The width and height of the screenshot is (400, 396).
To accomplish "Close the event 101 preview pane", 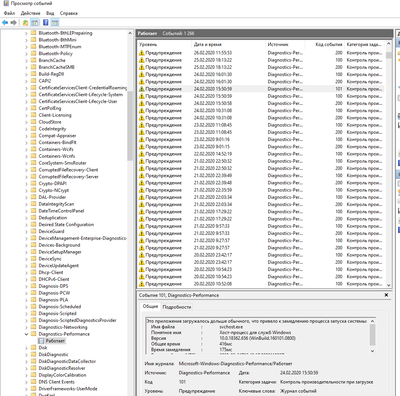I will pyautogui.click(x=386, y=295).
